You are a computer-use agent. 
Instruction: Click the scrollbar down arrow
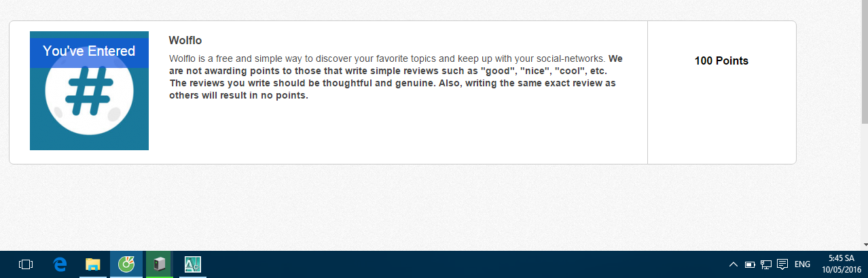[x=863, y=243]
